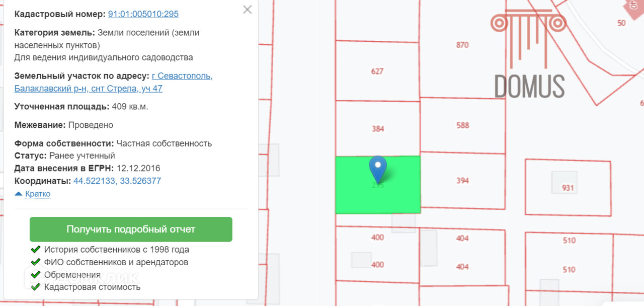Click 'Статус: Ранее учтенный' text
644x306 pixels.
click(x=65, y=156)
